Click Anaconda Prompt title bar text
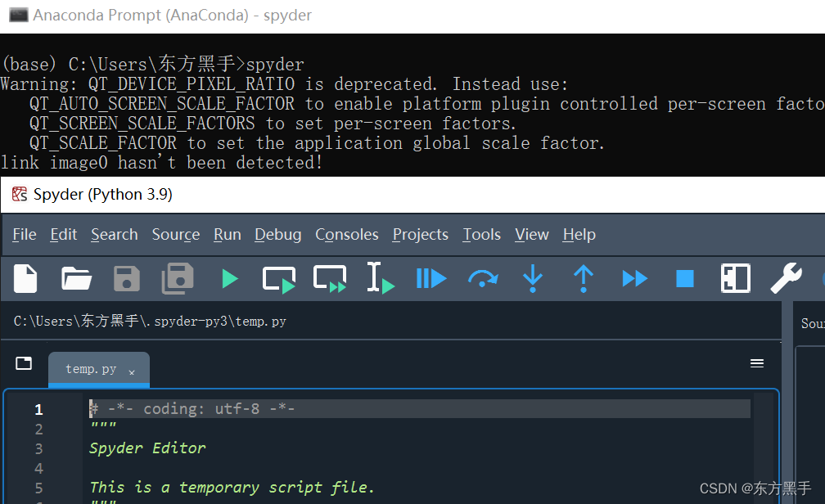825x504 pixels. pyautogui.click(x=172, y=15)
